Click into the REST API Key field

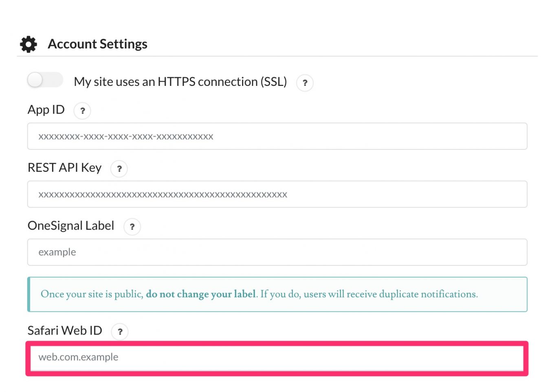point(277,195)
